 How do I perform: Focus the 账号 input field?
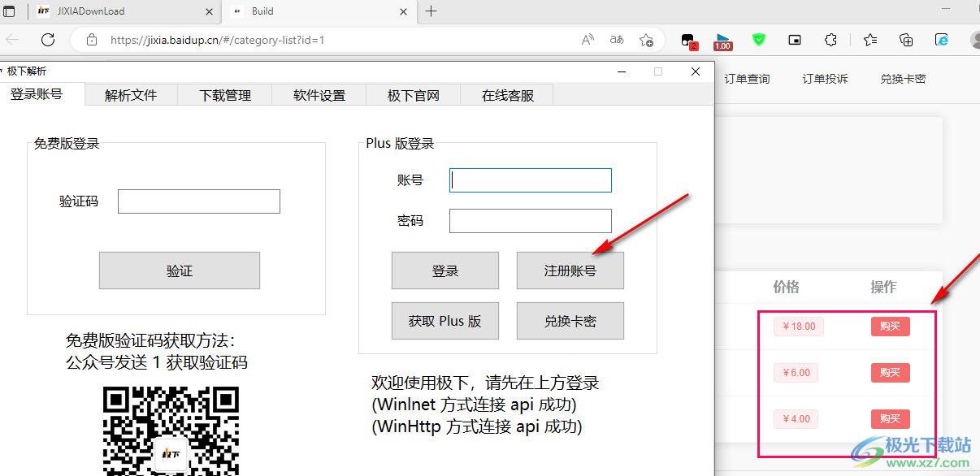pyautogui.click(x=531, y=180)
